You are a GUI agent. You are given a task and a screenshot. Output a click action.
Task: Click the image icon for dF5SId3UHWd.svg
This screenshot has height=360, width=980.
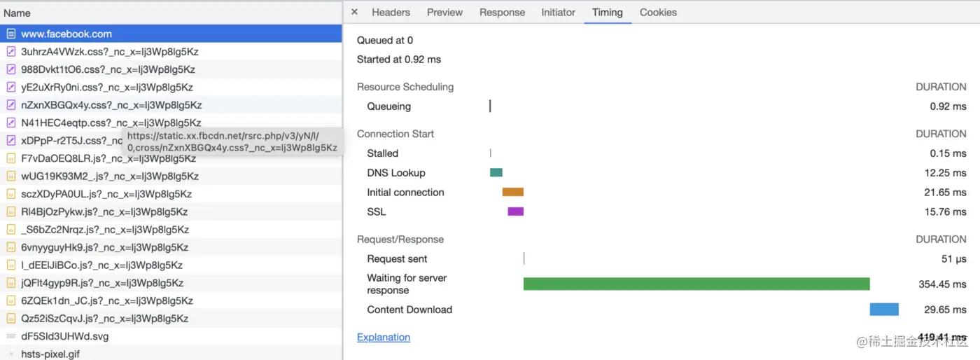[11, 336]
